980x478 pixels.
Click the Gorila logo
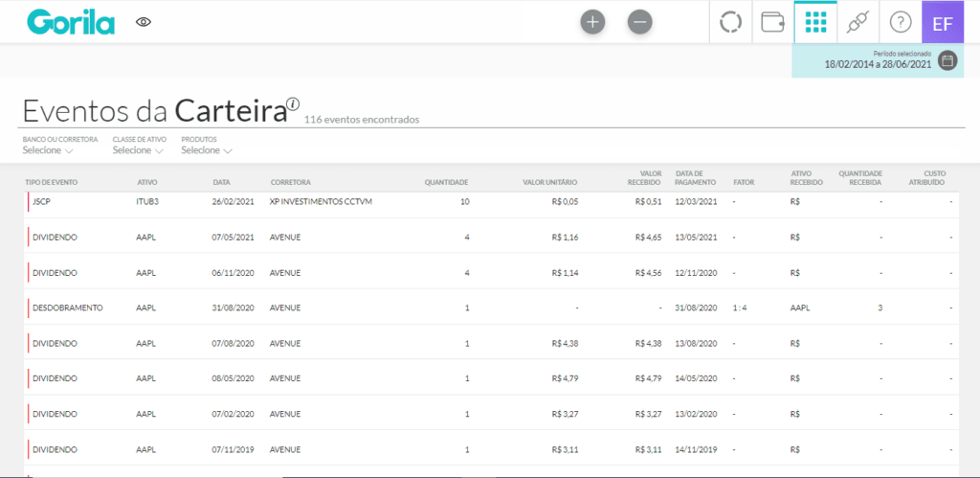pos(71,22)
